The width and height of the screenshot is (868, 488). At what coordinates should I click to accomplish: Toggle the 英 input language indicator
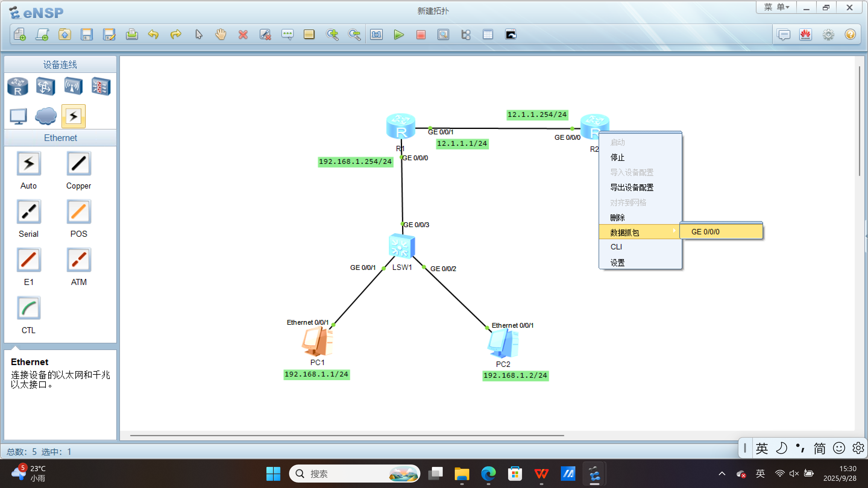coord(760,474)
